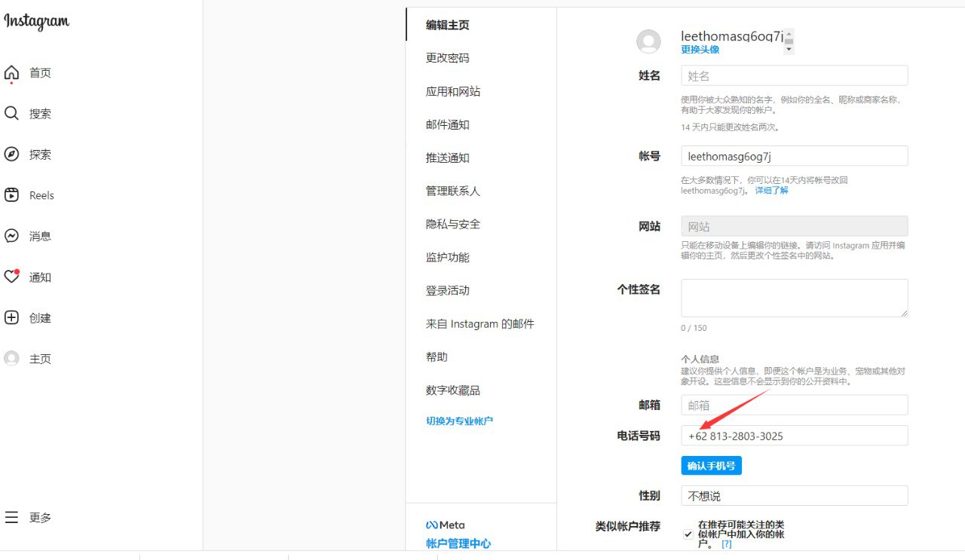Open Search (搜索) magnifier icon
The width and height of the screenshot is (965, 560).
pyautogui.click(x=11, y=114)
